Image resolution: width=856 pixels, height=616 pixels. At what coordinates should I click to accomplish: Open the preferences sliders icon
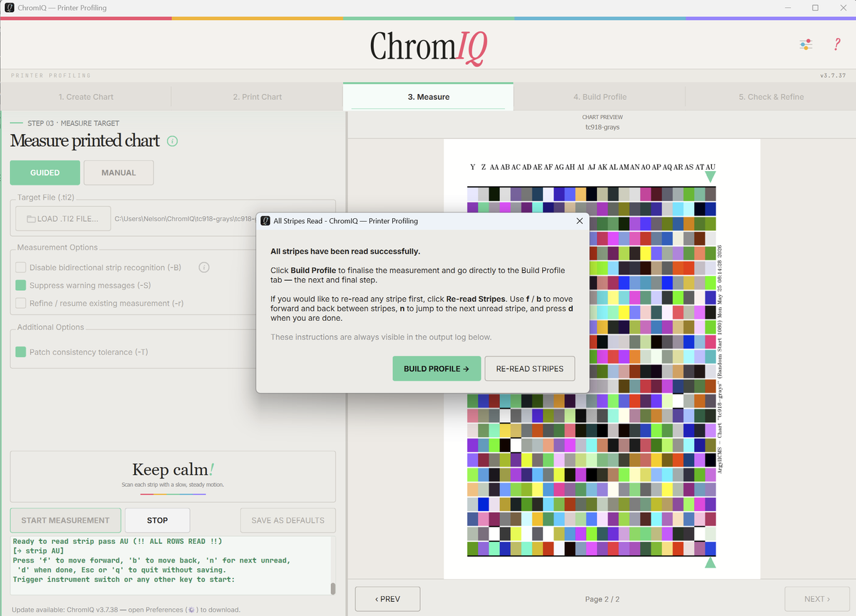coord(805,45)
